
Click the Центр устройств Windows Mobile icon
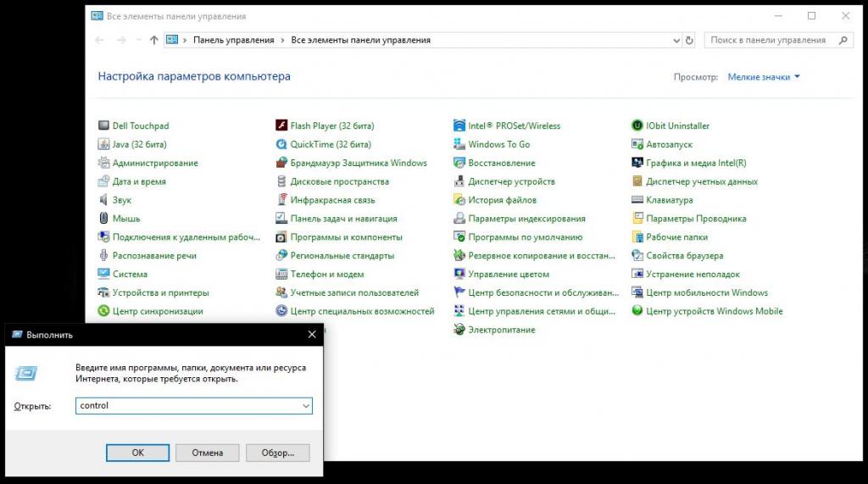637,311
